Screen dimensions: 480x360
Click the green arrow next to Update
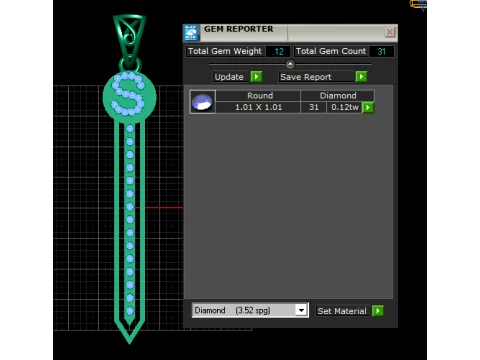(256, 77)
